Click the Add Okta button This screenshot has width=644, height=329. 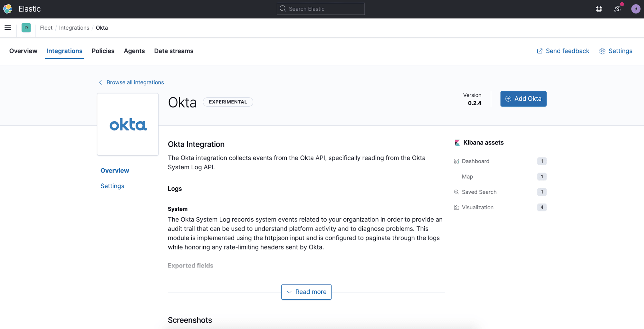pyautogui.click(x=523, y=99)
